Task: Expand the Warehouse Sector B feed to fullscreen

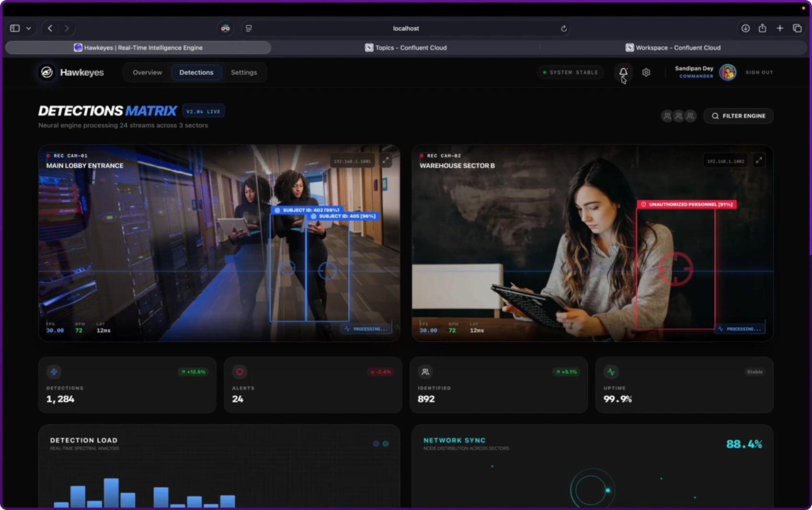Action: tap(759, 161)
